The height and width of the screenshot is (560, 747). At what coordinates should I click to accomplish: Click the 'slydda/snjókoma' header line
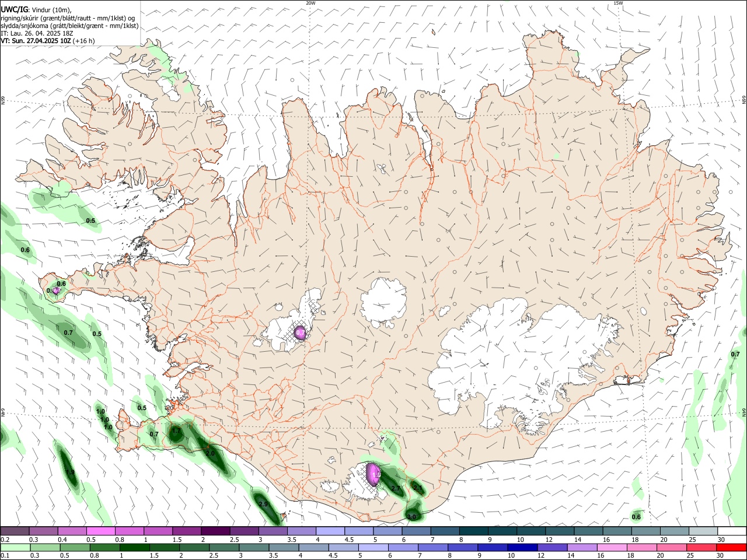click(x=69, y=26)
